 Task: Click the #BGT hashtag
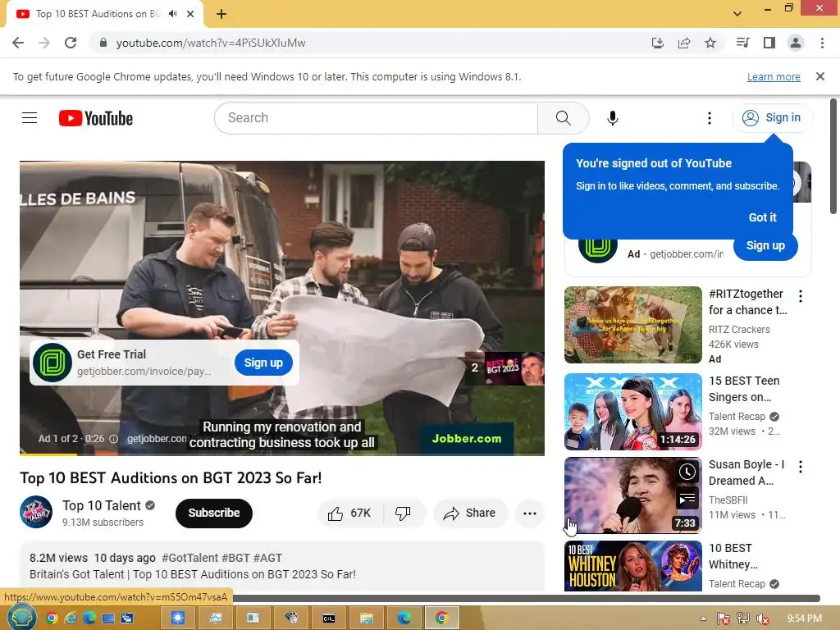tap(235, 558)
